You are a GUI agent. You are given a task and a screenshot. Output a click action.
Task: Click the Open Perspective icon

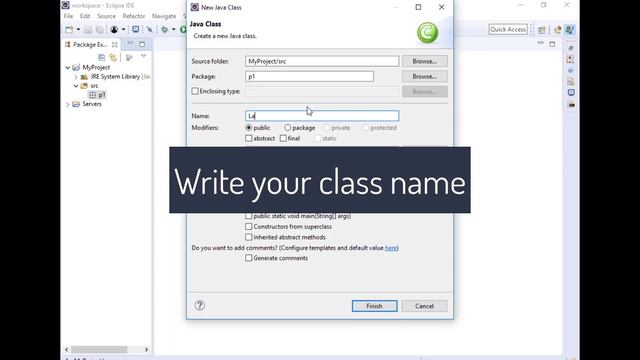click(x=542, y=30)
